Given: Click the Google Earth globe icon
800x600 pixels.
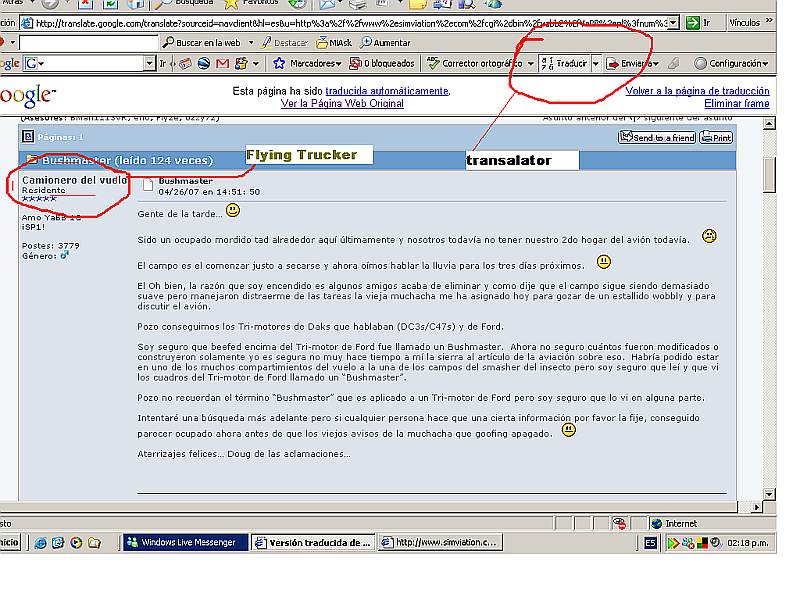Looking at the screenshot, I should click(x=204, y=63).
